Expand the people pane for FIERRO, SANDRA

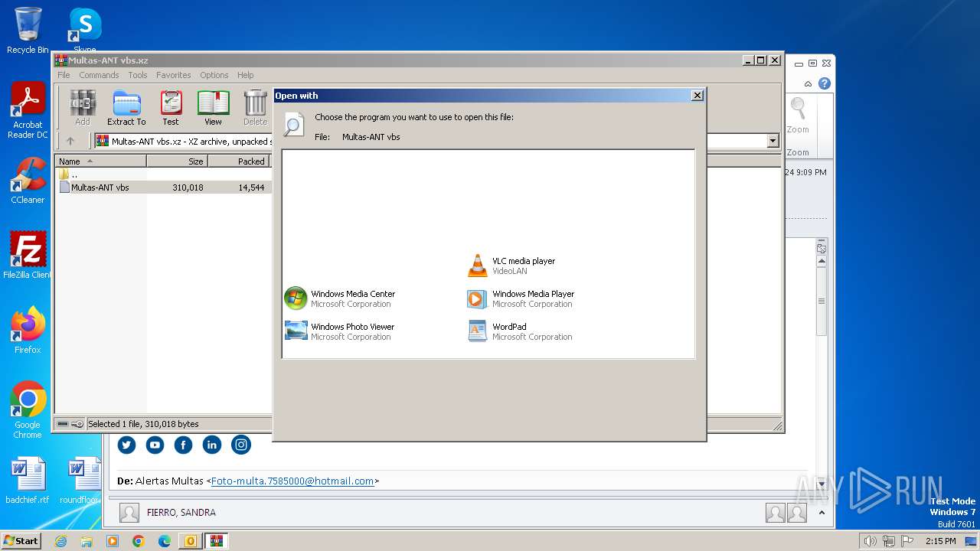click(822, 513)
